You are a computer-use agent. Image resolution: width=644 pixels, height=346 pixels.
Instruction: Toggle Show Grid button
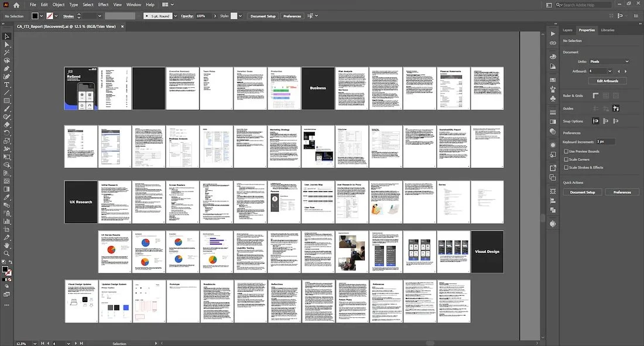pos(605,95)
